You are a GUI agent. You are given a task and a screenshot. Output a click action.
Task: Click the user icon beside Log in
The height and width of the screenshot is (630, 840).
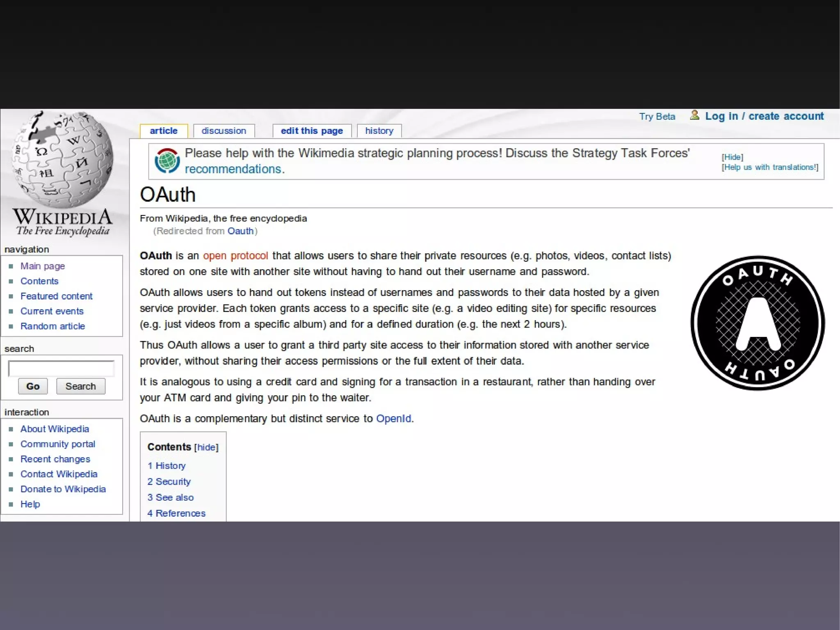pyautogui.click(x=694, y=115)
